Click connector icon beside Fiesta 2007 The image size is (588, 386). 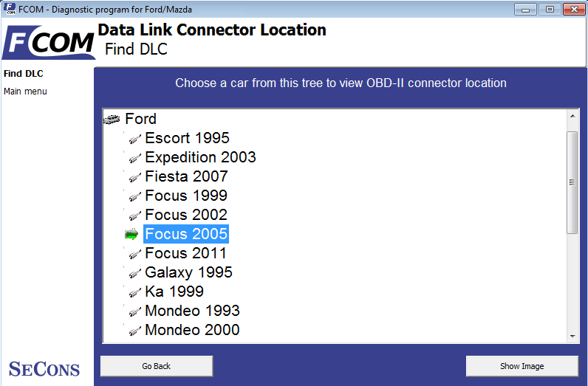pyautogui.click(x=135, y=177)
